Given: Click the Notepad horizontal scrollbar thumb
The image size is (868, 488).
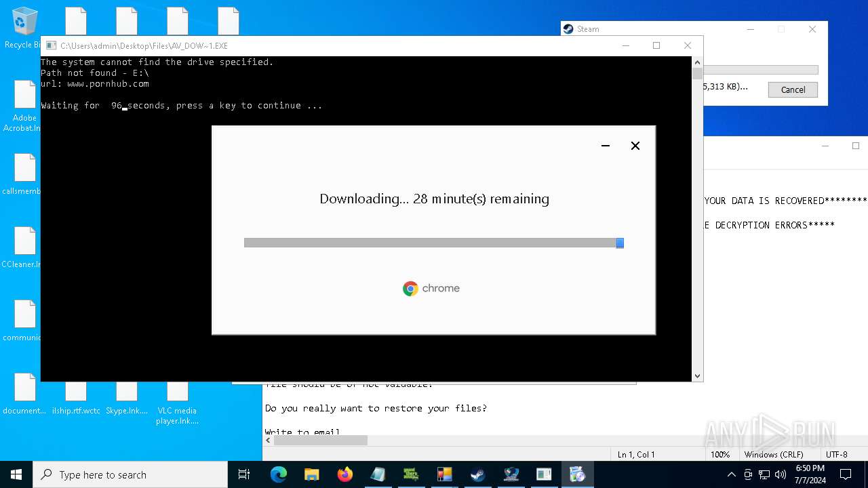Looking at the screenshot, I should pos(320,441).
